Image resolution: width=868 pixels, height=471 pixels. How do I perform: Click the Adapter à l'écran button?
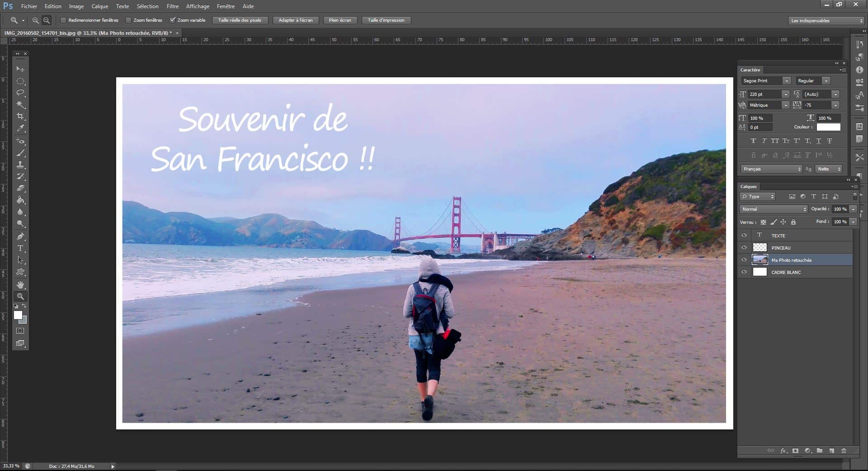click(x=295, y=20)
